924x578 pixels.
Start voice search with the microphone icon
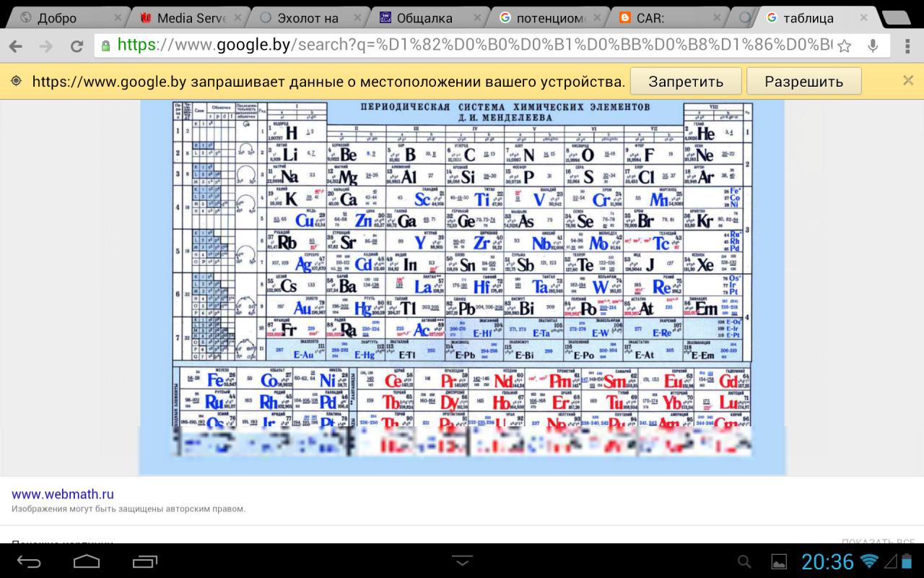[873, 46]
